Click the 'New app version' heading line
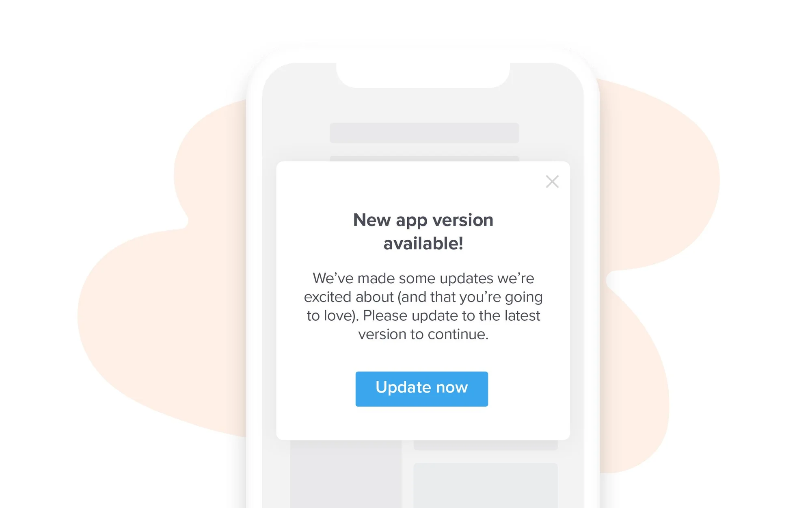This screenshot has height=508, width=812. [423, 220]
